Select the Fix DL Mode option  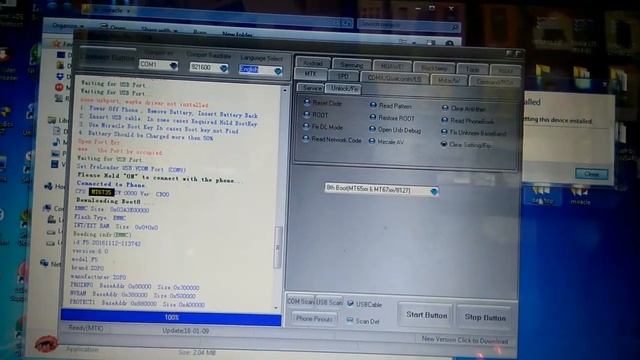323,127
